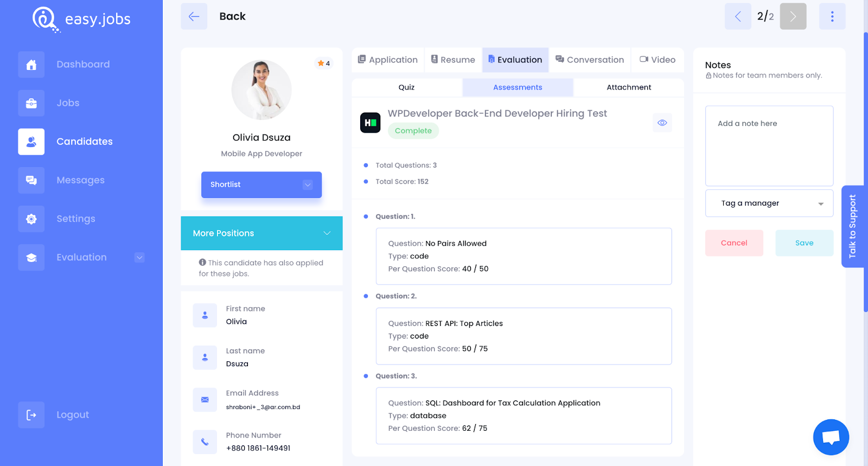The width and height of the screenshot is (868, 466).
Task: Click the Save note button
Action: (805, 243)
